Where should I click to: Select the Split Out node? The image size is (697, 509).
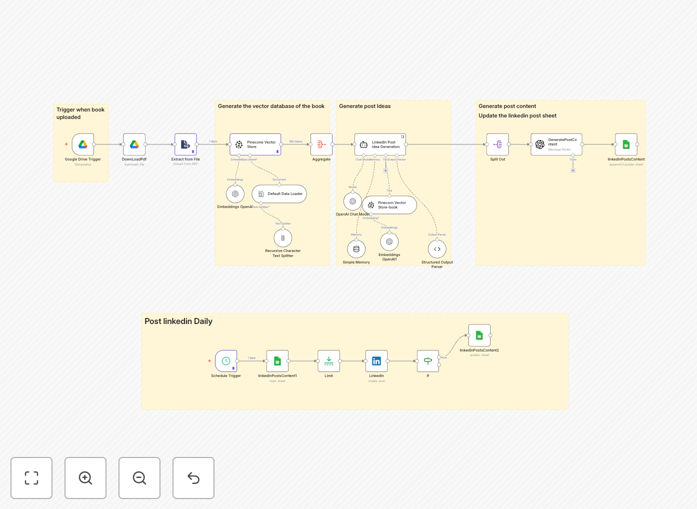(x=497, y=144)
